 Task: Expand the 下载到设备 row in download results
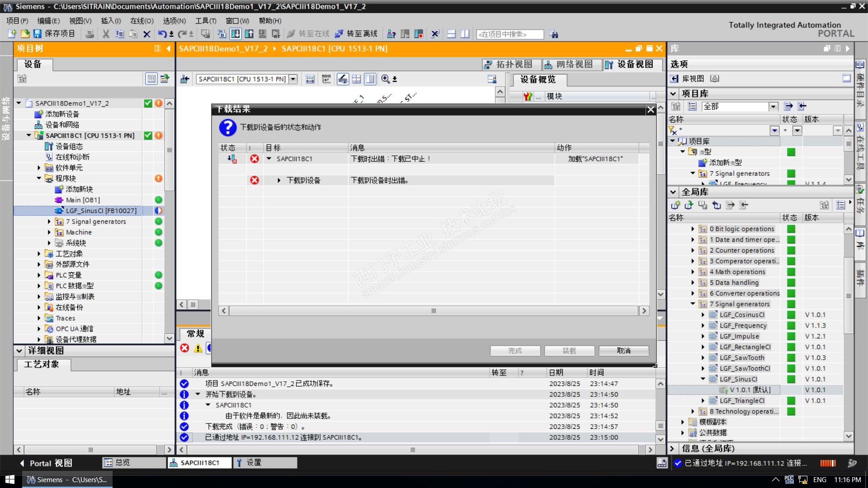coord(279,180)
